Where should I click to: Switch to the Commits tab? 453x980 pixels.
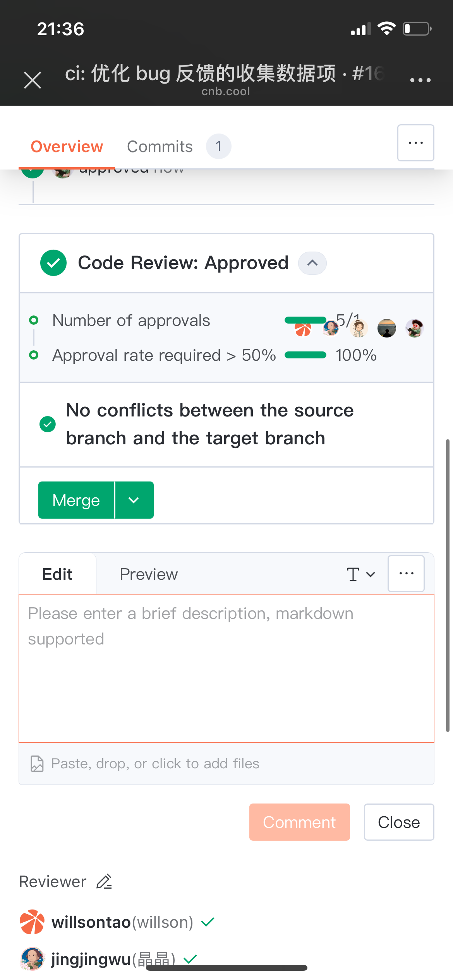click(160, 147)
